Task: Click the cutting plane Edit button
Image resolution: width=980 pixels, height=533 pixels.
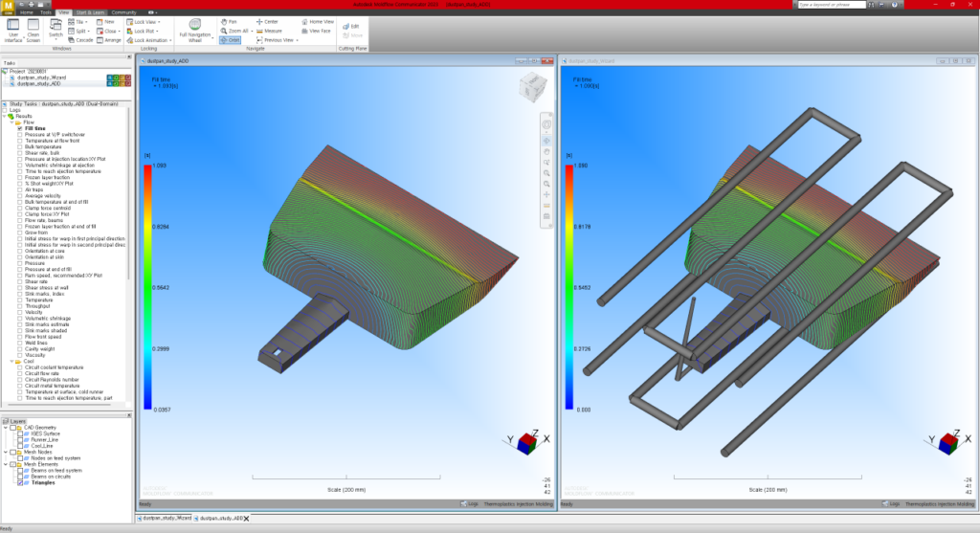Action: click(x=351, y=26)
